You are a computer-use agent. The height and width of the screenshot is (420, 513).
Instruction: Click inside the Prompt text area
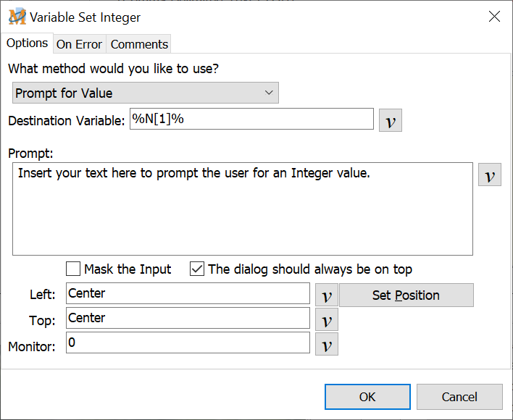242,210
